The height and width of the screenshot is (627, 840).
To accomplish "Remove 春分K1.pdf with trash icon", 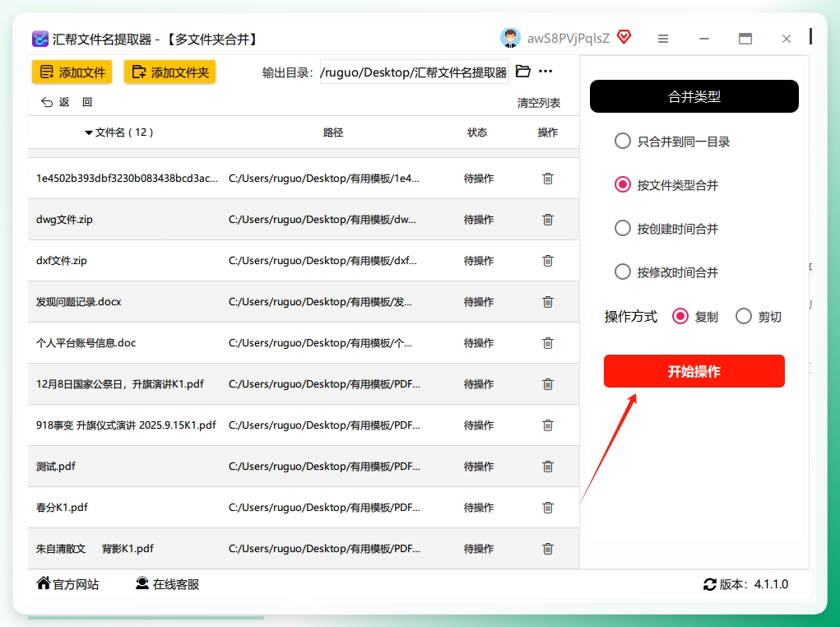I will (x=547, y=508).
